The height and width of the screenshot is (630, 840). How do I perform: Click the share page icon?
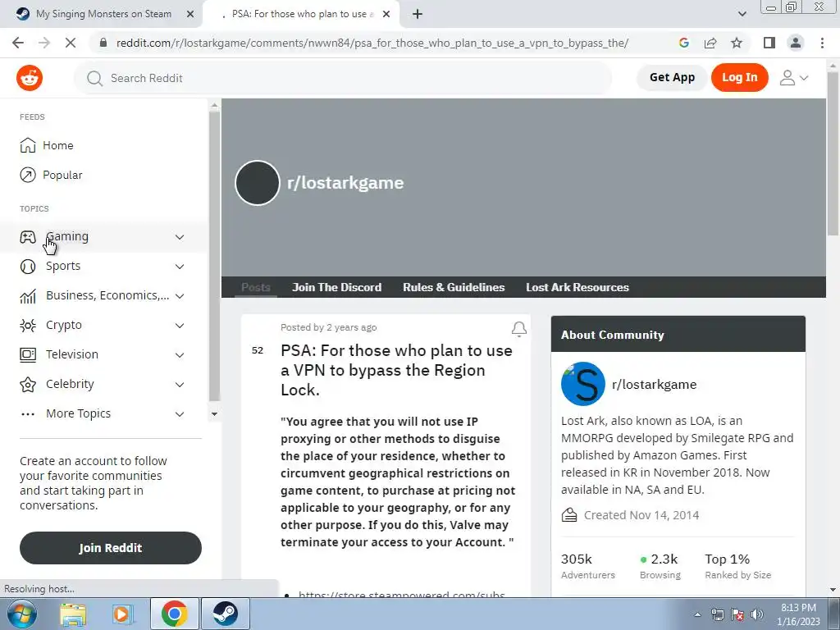(710, 43)
